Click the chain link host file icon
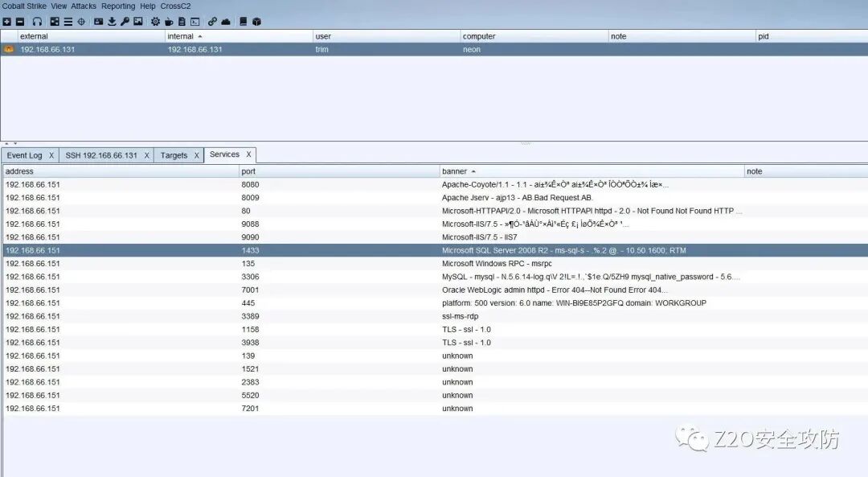 click(212, 22)
